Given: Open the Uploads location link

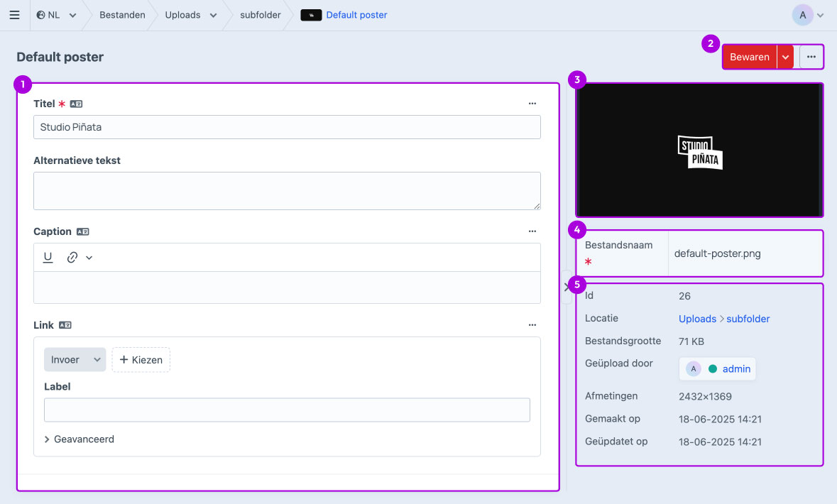Looking at the screenshot, I should 697,319.
